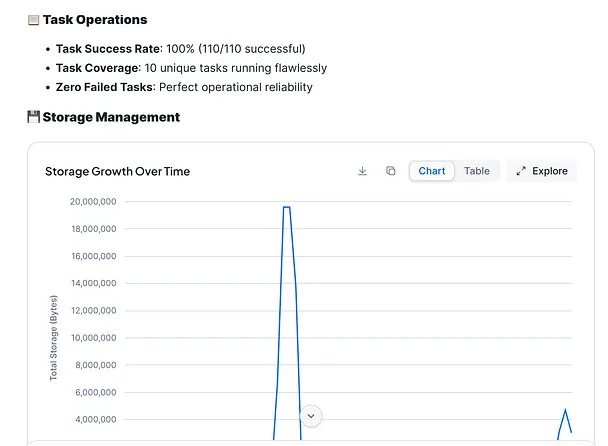Click the small peak at the chart's right edge
This screenshot has width=608, height=446.
point(565,410)
